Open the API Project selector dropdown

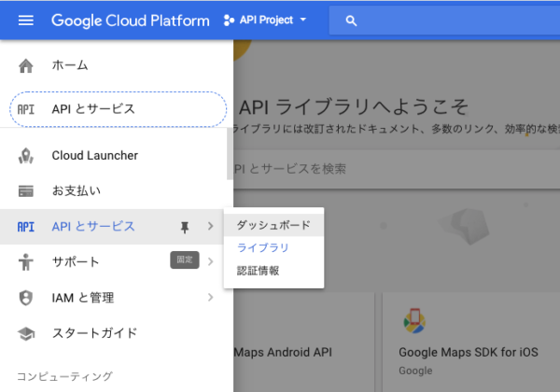point(265,20)
